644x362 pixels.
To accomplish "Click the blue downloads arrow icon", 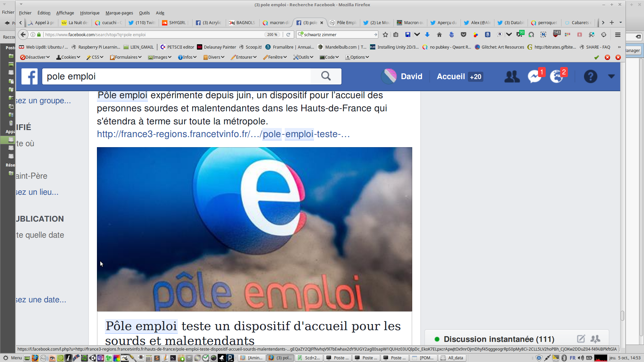I will (x=427, y=35).
